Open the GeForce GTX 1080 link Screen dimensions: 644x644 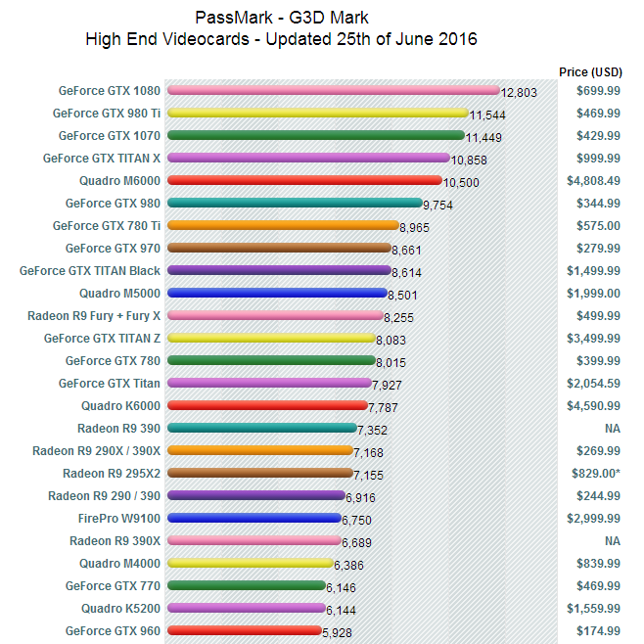[110, 91]
